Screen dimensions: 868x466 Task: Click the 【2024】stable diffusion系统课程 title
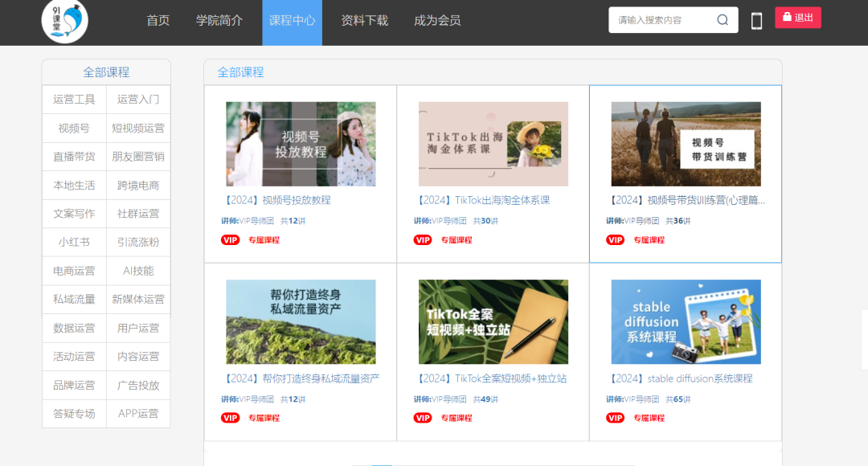tap(681, 378)
